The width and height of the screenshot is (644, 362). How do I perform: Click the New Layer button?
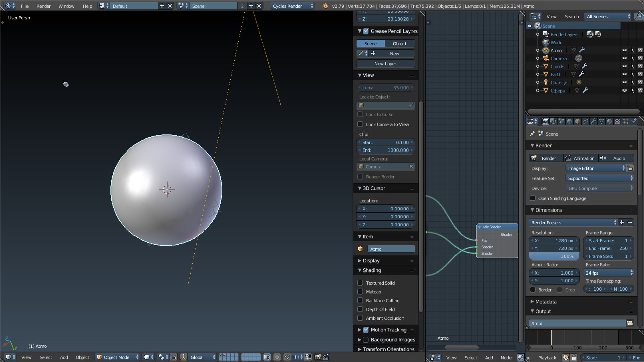tap(385, 64)
